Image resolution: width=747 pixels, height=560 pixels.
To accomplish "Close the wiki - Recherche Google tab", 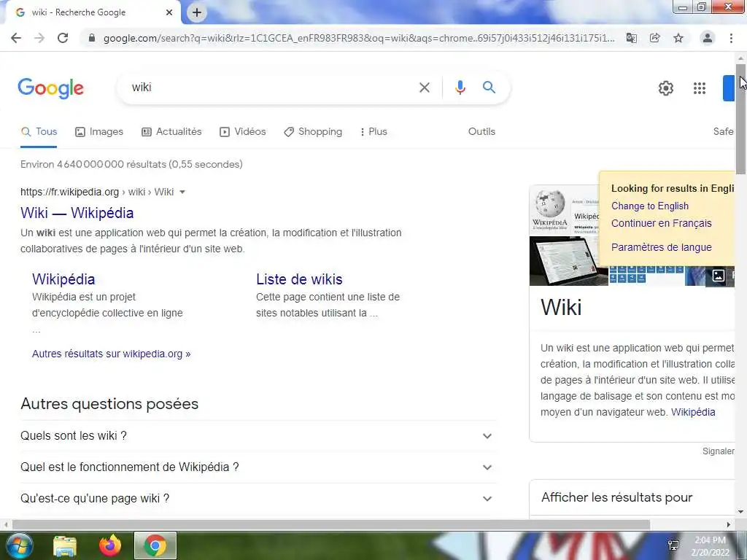I will coord(169,12).
